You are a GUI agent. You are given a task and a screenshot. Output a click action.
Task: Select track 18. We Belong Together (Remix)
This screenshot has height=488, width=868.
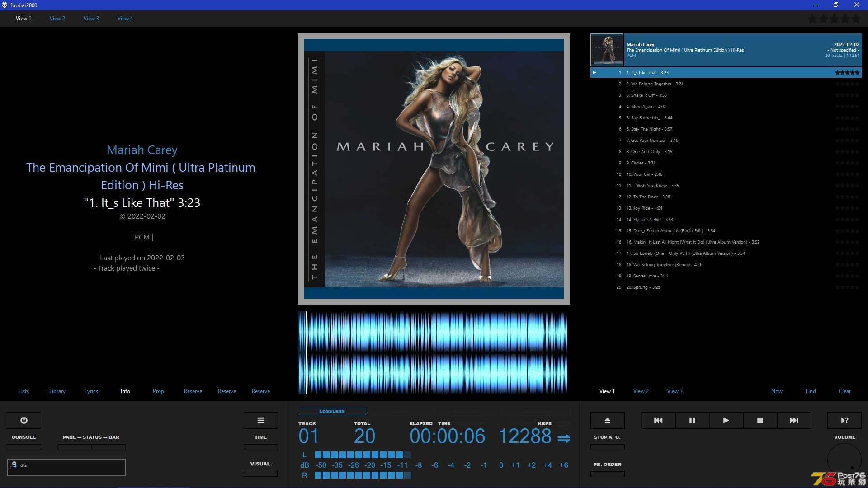(726, 264)
